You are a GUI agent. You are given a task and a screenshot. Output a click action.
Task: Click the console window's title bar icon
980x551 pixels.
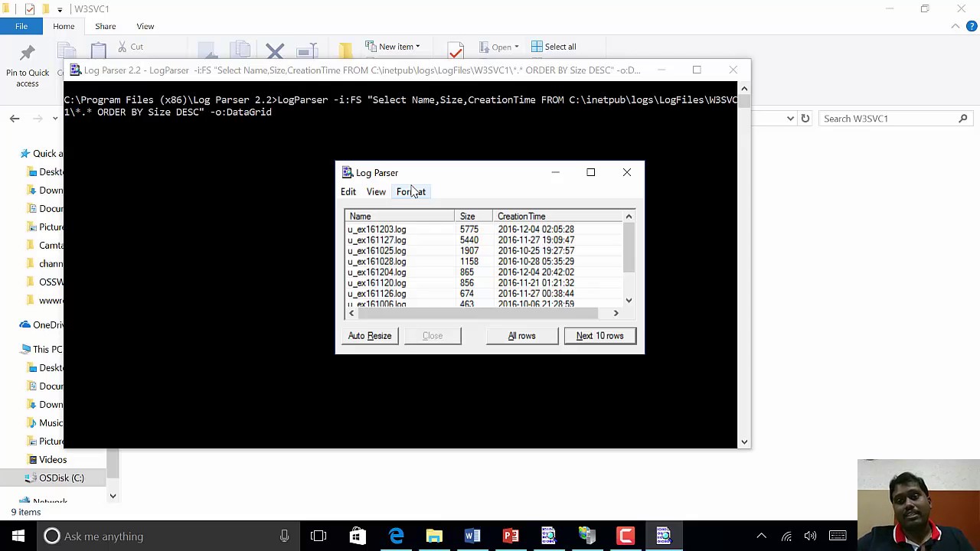[76, 70]
